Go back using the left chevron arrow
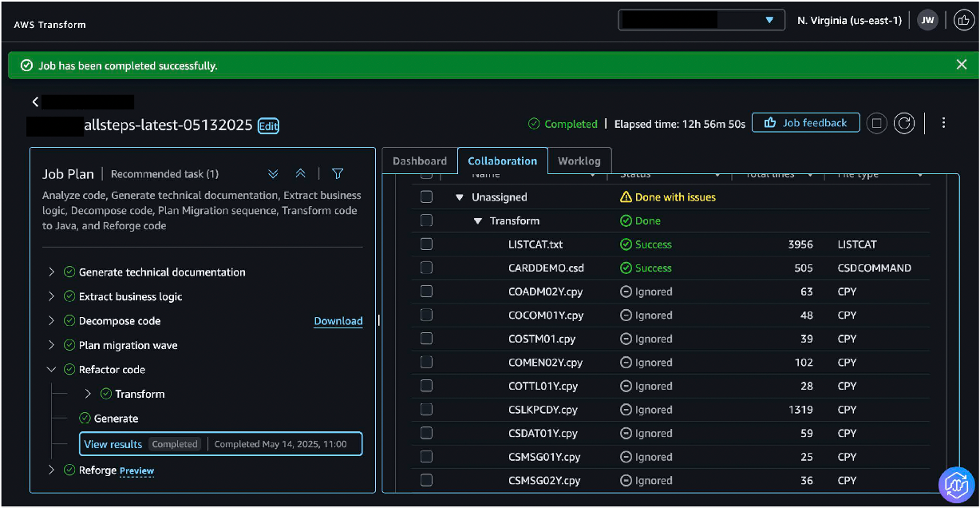The height and width of the screenshot is (508, 980). (35, 102)
